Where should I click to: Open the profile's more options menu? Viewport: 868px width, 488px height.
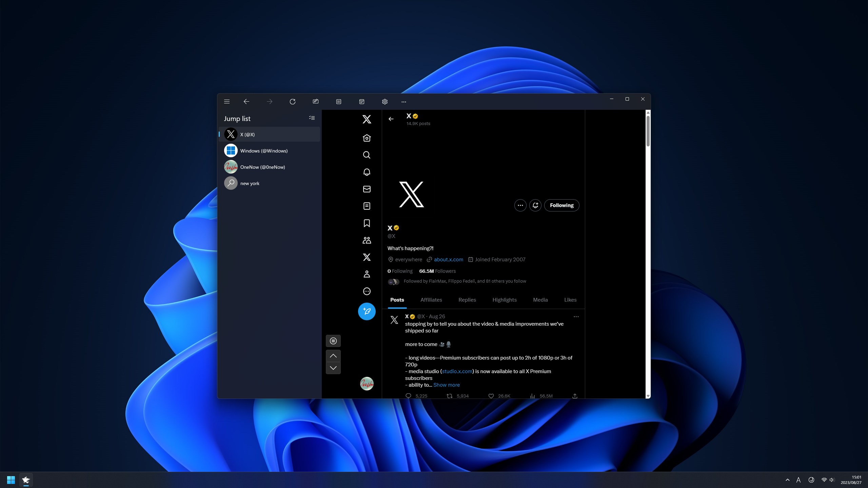point(520,205)
